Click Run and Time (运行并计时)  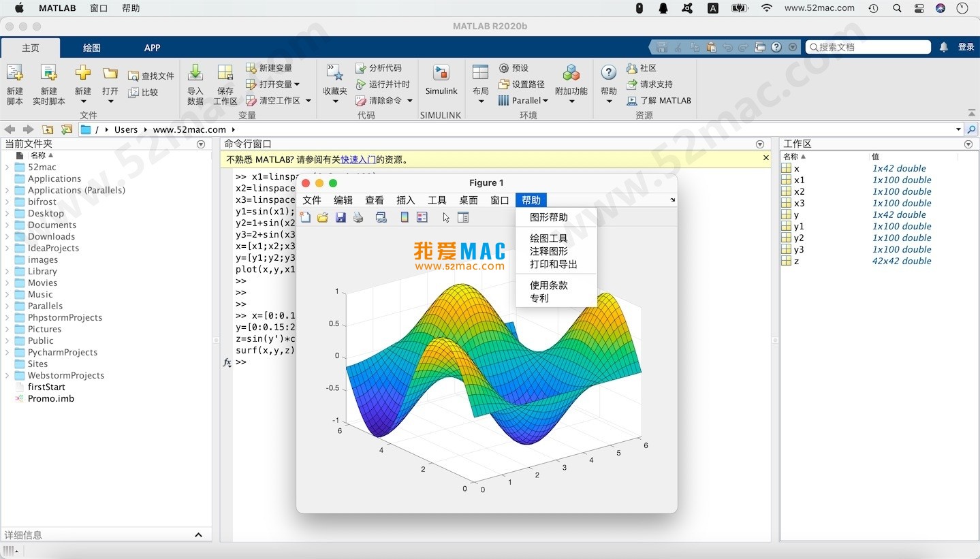point(383,84)
